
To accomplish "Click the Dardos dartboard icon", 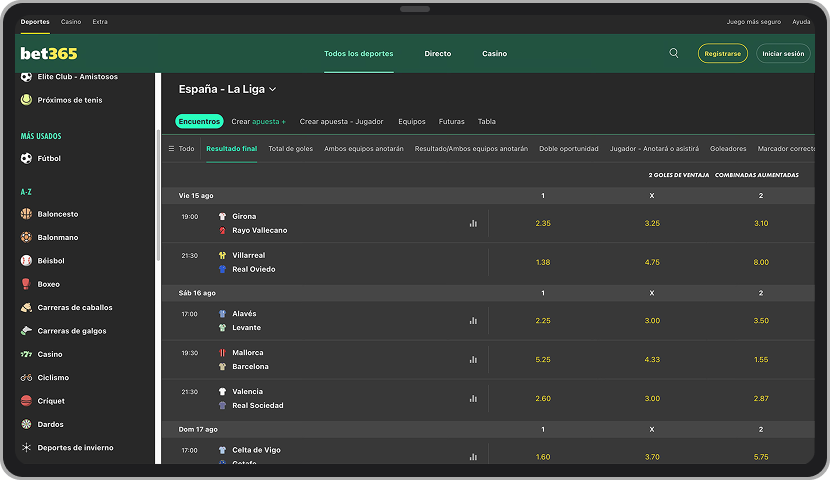I will (26, 424).
